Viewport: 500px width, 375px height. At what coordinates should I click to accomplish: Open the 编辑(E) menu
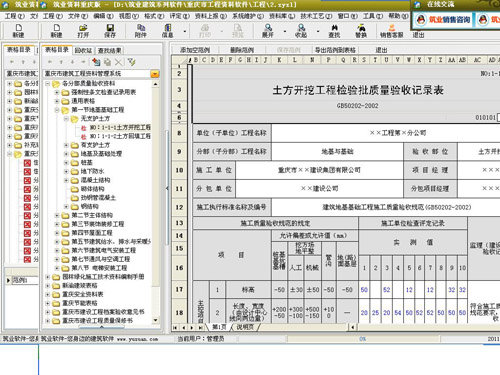[103, 16]
